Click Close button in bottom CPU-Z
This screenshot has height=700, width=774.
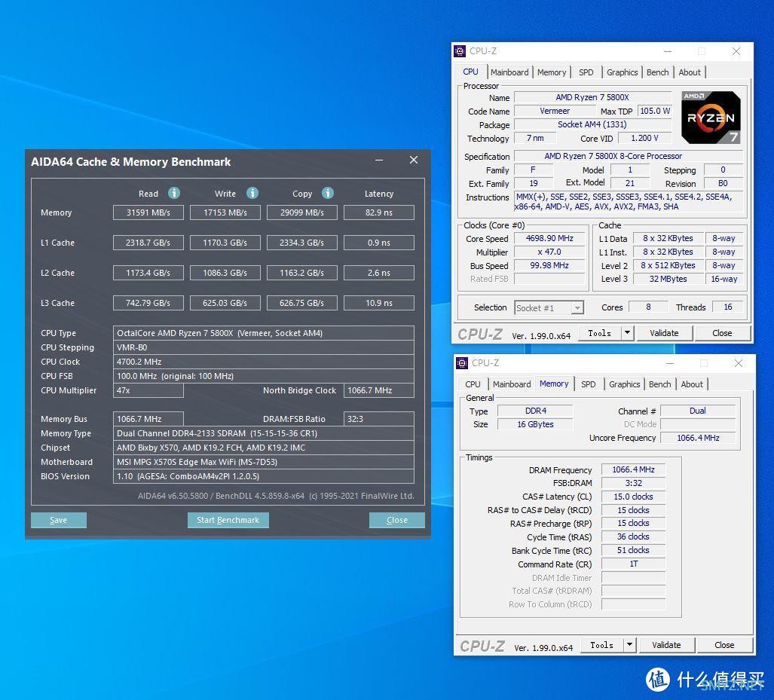[724, 645]
